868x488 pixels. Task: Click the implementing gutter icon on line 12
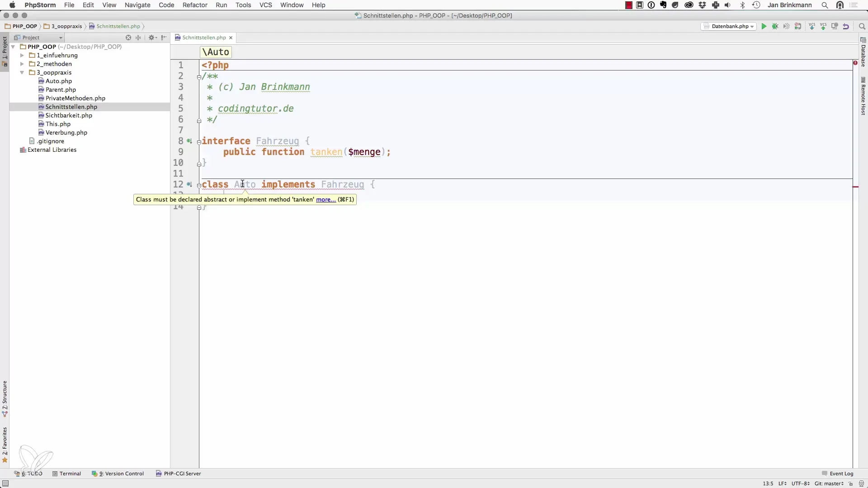click(189, 185)
